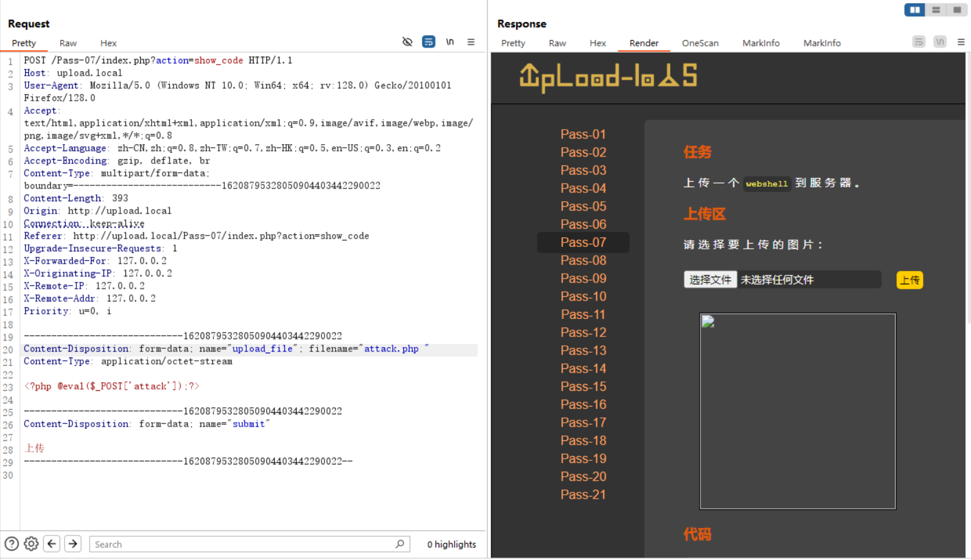
Task: Click the X-Forwarded-For header line
Action: coord(95,261)
